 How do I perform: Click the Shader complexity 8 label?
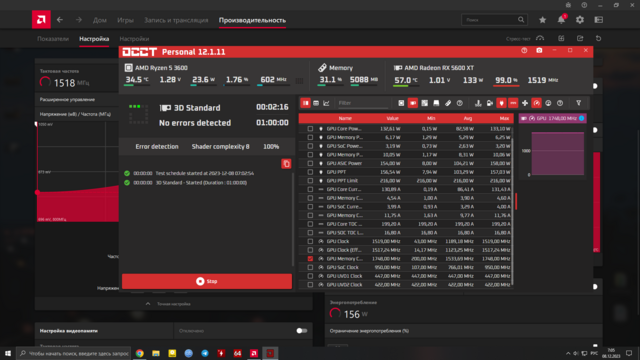(220, 147)
